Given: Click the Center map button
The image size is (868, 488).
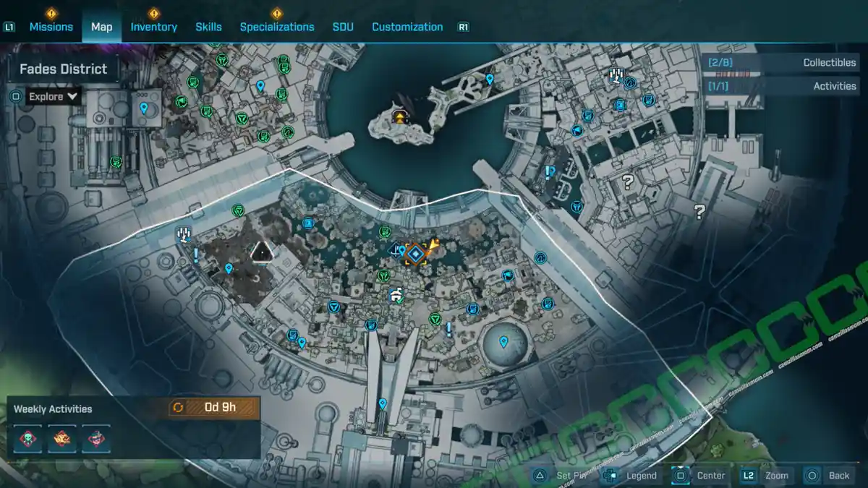Looking at the screenshot, I should pyautogui.click(x=700, y=475).
